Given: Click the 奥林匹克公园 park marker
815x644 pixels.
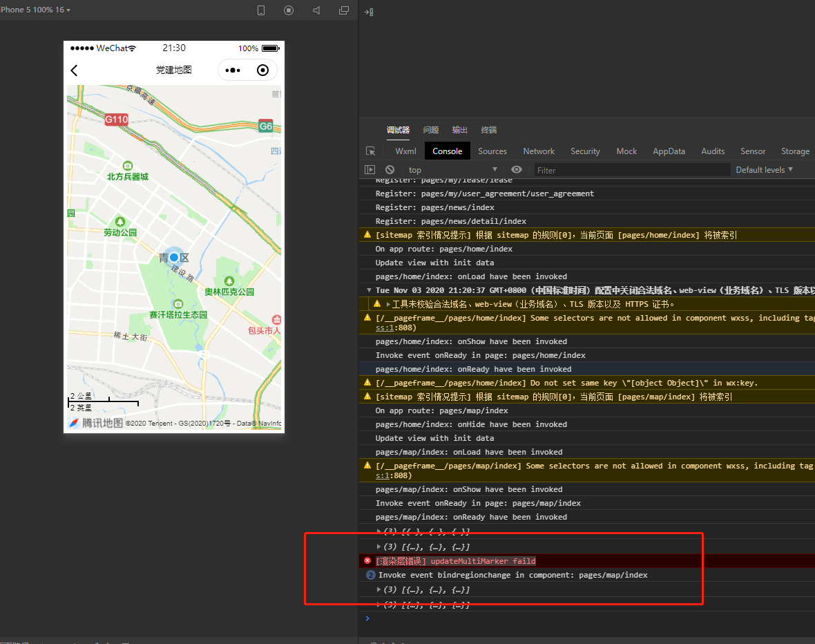Looking at the screenshot, I should tap(229, 281).
